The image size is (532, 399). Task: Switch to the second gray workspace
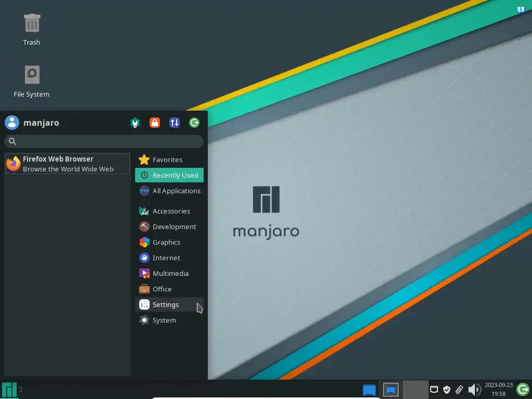click(x=416, y=390)
